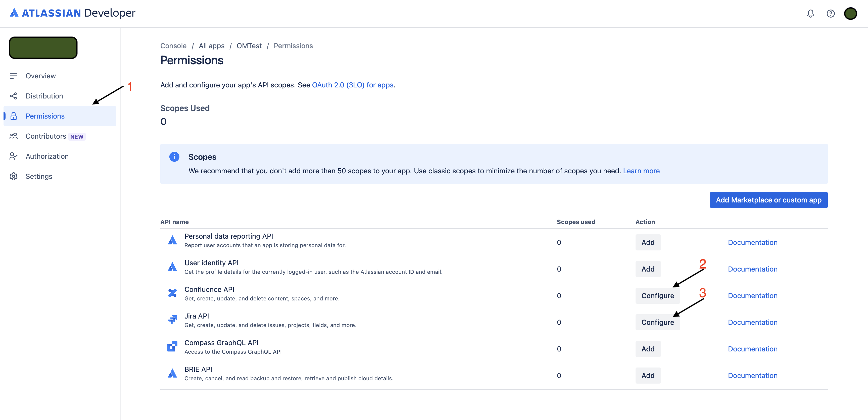868x420 pixels.
Task: Click the 'BRIE API' title text
Action: point(198,369)
